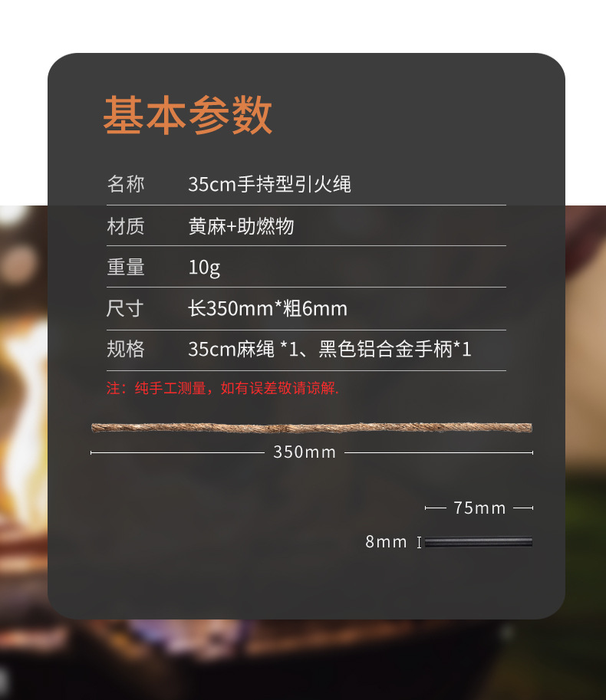Click the 75mm handle length label
Image resolution: width=606 pixels, height=700 pixels.
[479, 508]
